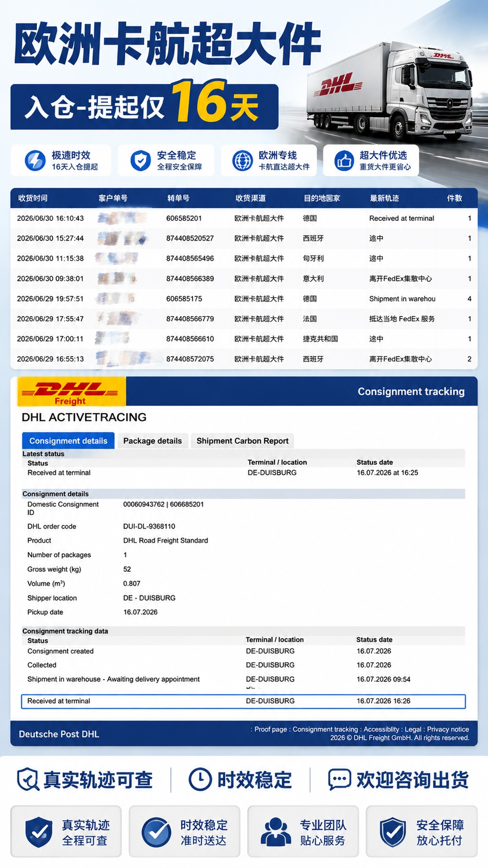
Task: Click the 转单号 column header
Action: coord(178,198)
